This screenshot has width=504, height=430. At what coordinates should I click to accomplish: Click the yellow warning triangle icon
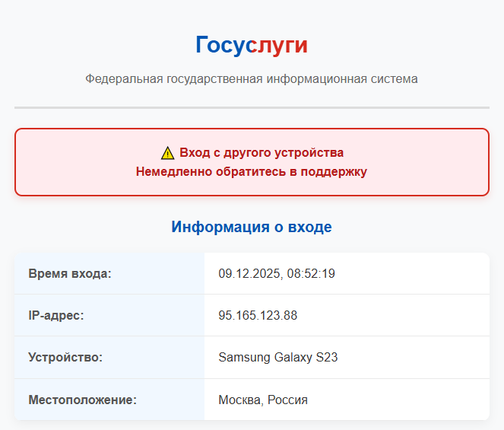click(167, 153)
